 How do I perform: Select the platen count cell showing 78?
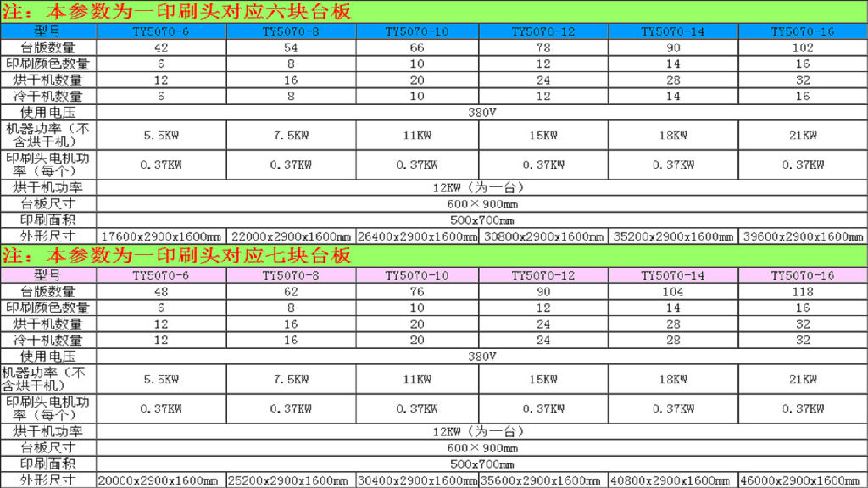543,47
